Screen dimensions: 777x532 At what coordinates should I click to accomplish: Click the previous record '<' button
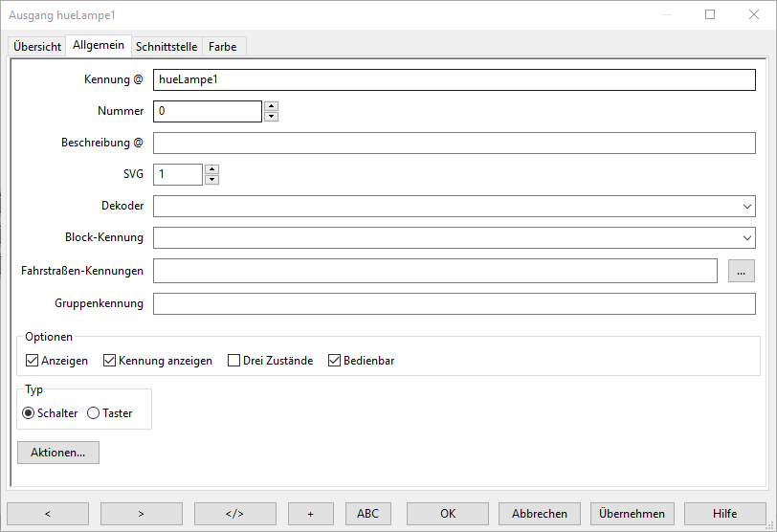(47, 514)
